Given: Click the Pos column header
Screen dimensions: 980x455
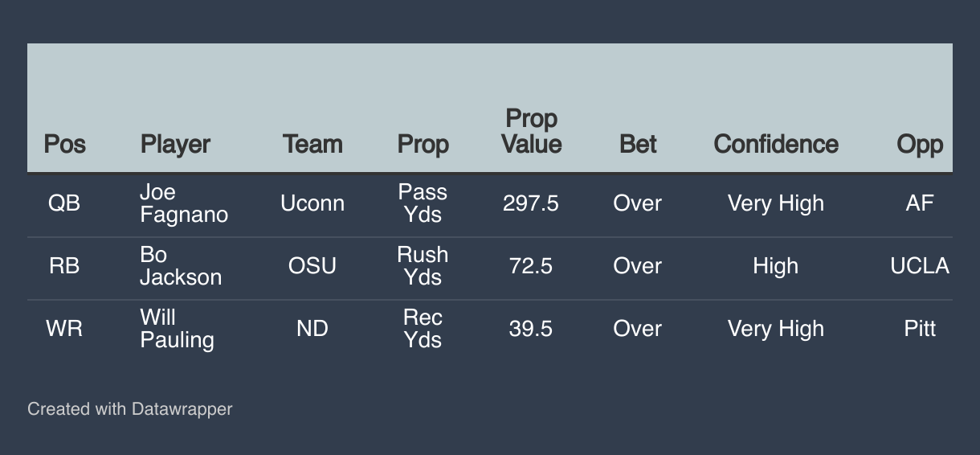Looking at the screenshot, I should [64, 145].
